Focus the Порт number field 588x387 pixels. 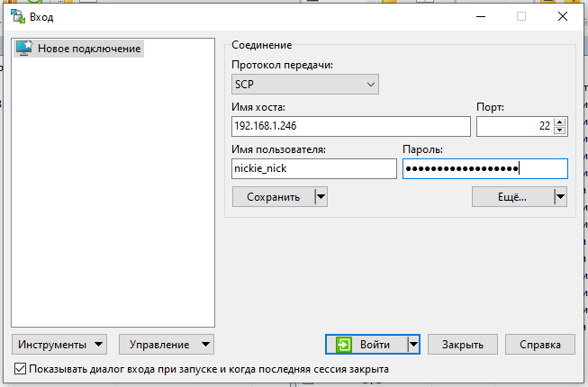pos(513,127)
